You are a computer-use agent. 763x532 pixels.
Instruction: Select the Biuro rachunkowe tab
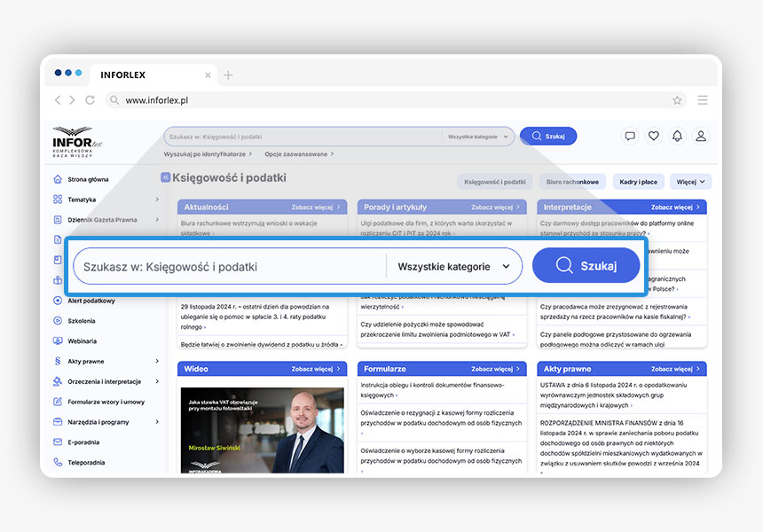point(572,182)
